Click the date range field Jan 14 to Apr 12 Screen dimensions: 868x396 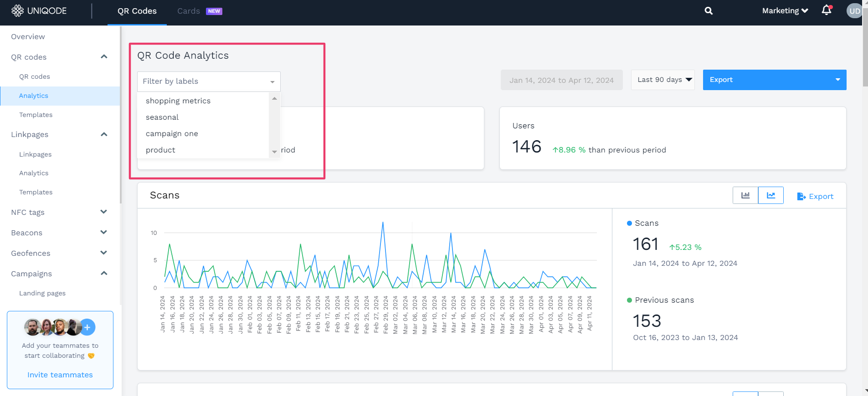(562, 80)
